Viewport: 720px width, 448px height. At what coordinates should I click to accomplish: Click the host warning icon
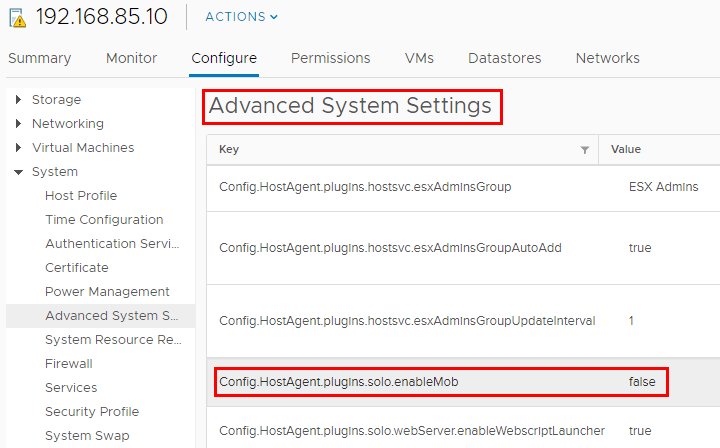point(18,18)
